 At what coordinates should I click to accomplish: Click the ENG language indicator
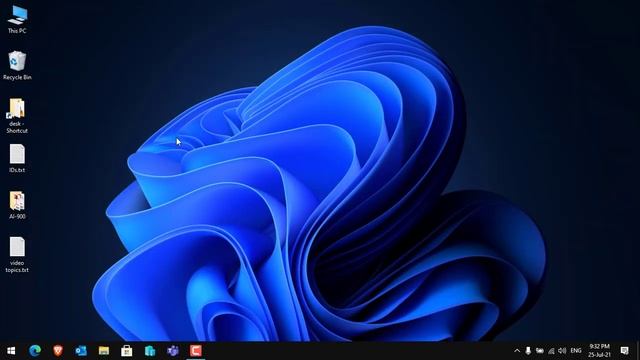click(x=576, y=351)
